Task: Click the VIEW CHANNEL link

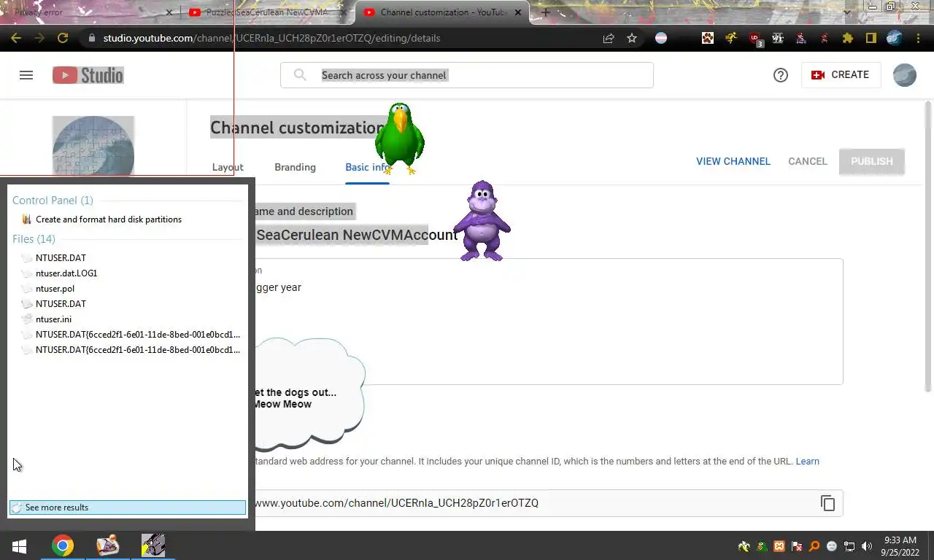Action: [733, 161]
